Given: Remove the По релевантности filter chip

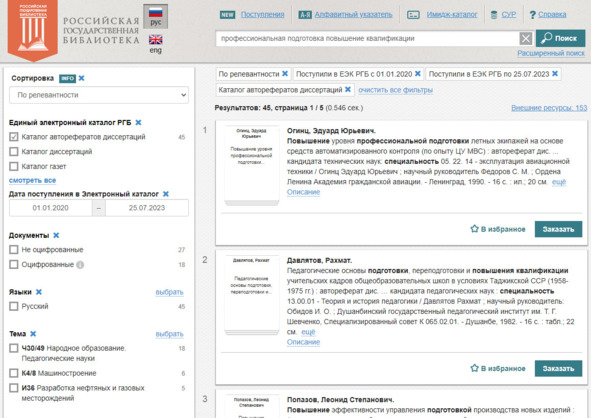Looking at the screenshot, I should click(285, 74).
